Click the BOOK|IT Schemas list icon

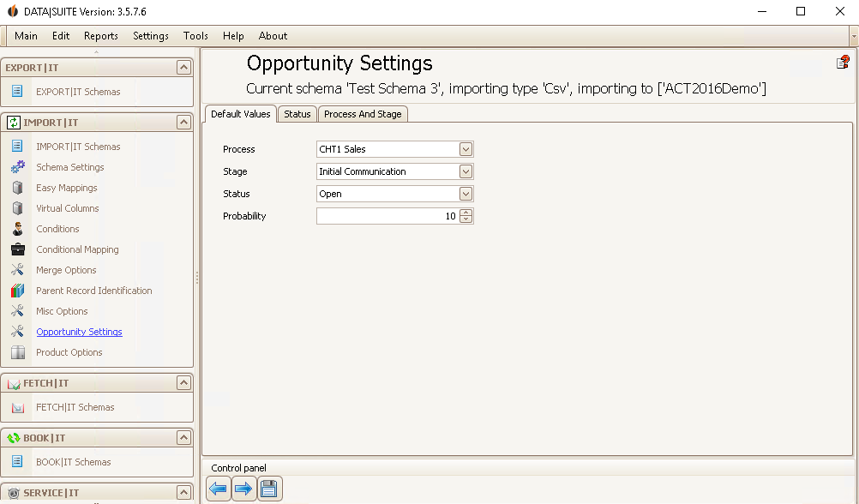click(x=17, y=461)
